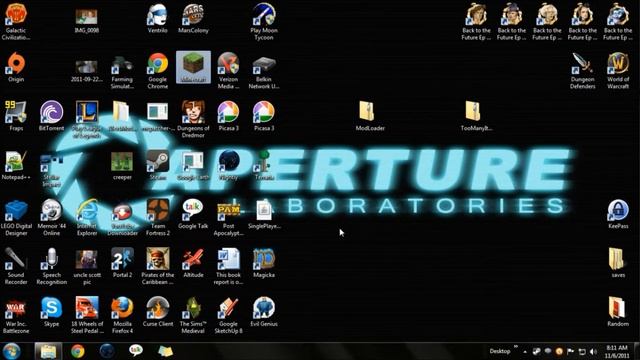640x360 pixels.
Task: Select the highlighted Minecraft grass block icon
Action: pyautogui.click(x=193, y=67)
